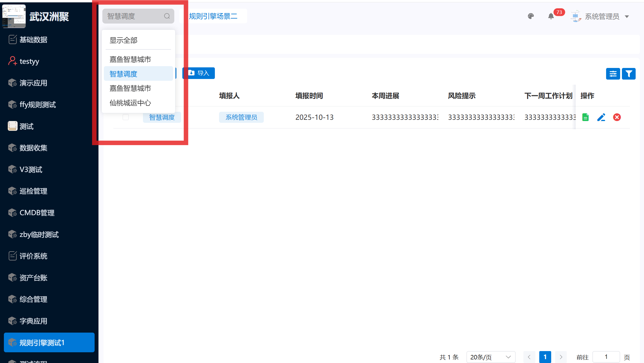Image resolution: width=644 pixels, height=363 pixels.
Task: Go to next page arrow
Action: click(x=561, y=357)
